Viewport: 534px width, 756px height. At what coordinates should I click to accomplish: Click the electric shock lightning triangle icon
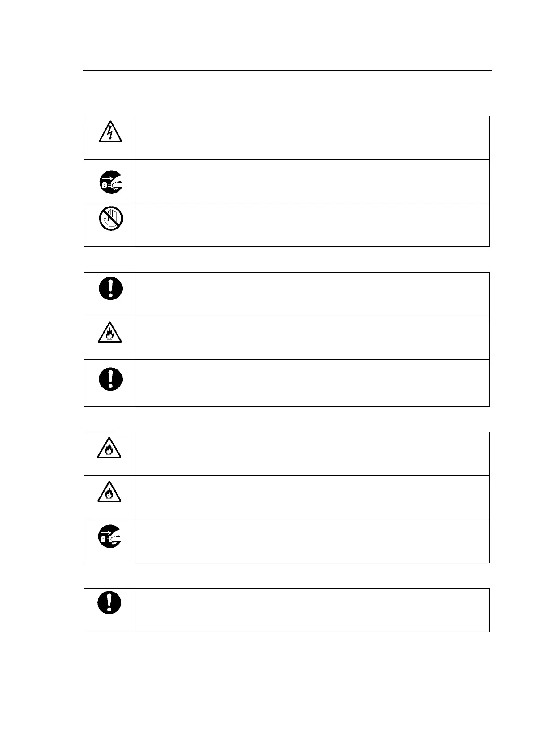[x=110, y=131]
